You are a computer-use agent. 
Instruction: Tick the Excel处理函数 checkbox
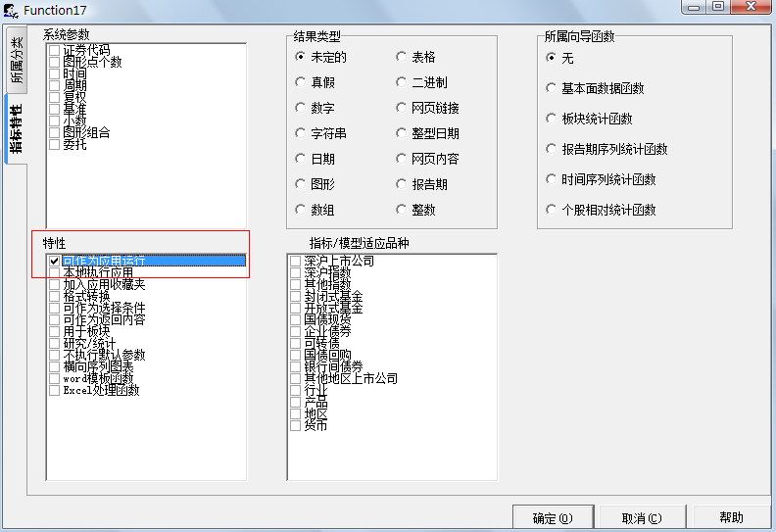click(x=54, y=390)
